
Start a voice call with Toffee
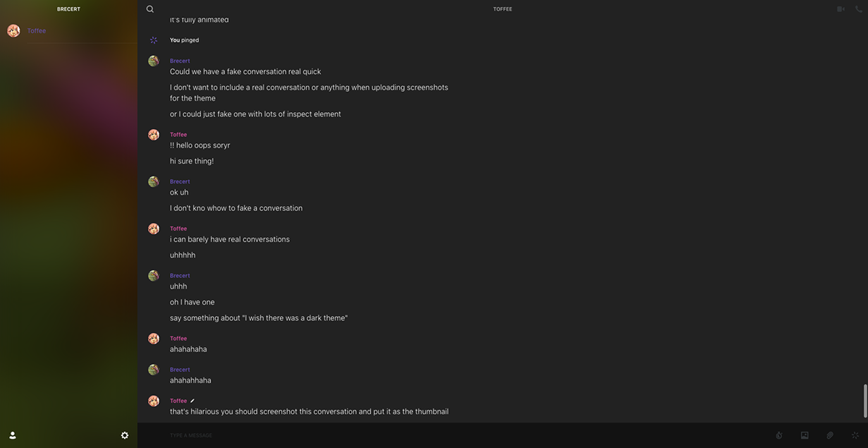pyautogui.click(x=859, y=9)
